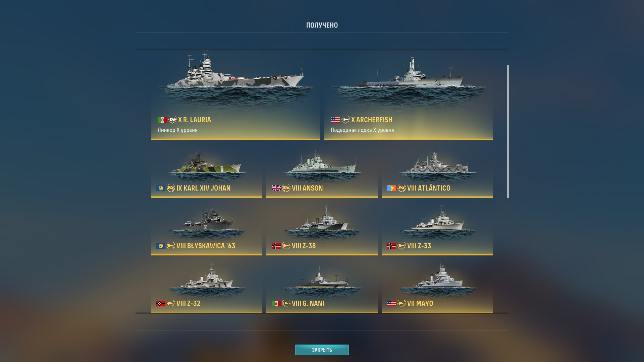Screen dimensions: 644x362
Task: Click the British flag icon beside Anson
Action: tap(276, 188)
